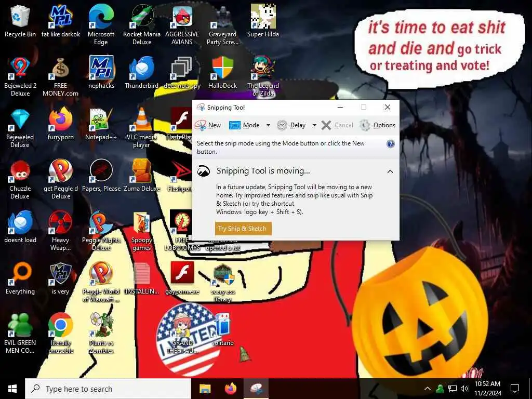Click the taskbar search box
The width and height of the screenshot is (532, 399).
pyautogui.click(x=108, y=389)
